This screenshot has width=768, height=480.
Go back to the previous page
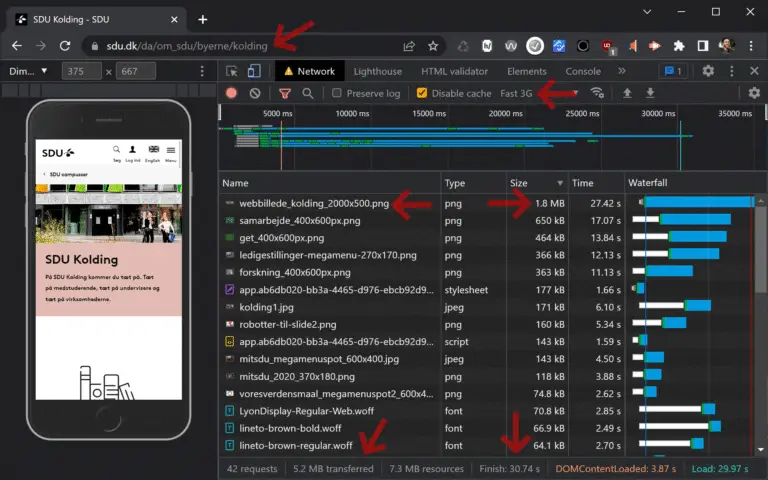coord(17,46)
